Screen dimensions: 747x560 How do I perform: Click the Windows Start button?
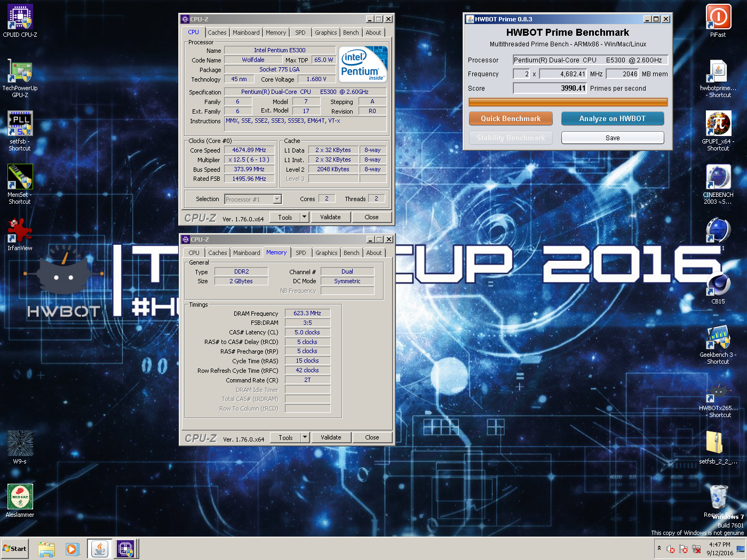[x=14, y=548]
